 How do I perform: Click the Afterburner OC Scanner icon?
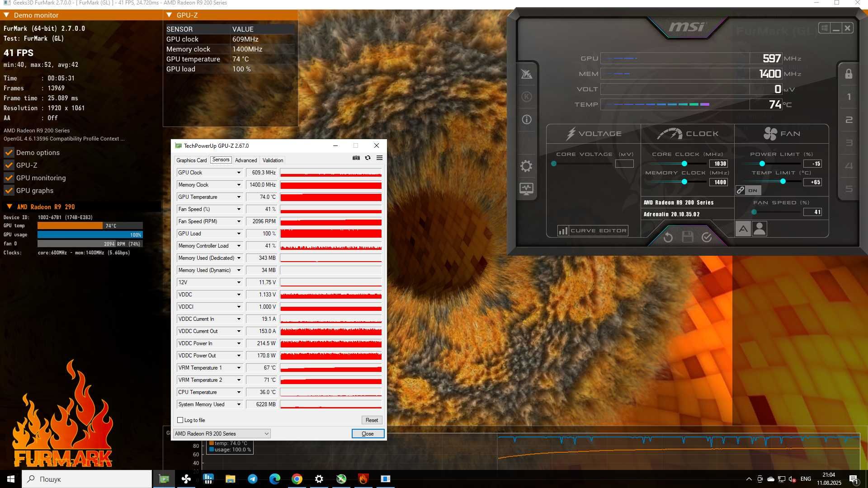(527, 74)
